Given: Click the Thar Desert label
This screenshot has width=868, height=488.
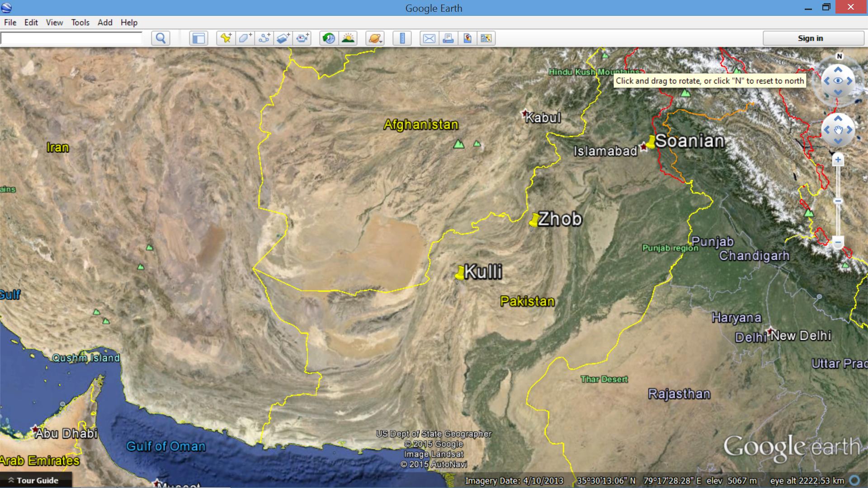Looking at the screenshot, I should [x=604, y=379].
